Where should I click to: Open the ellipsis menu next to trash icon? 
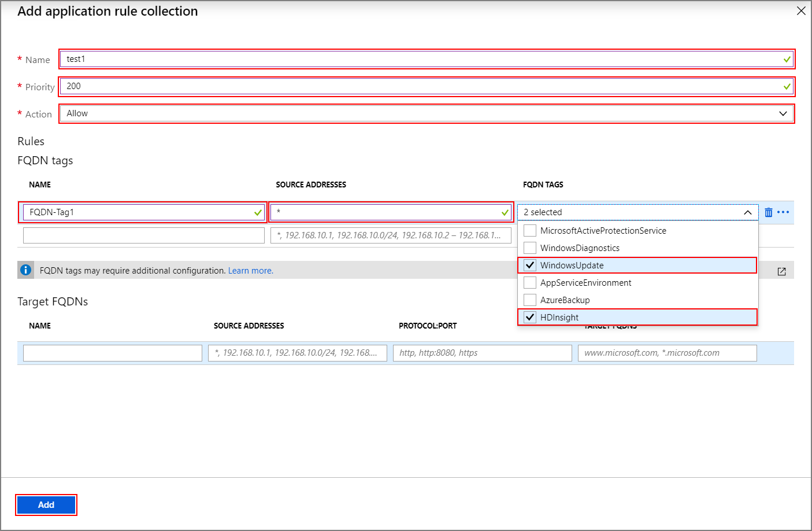click(x=783, y=212)
